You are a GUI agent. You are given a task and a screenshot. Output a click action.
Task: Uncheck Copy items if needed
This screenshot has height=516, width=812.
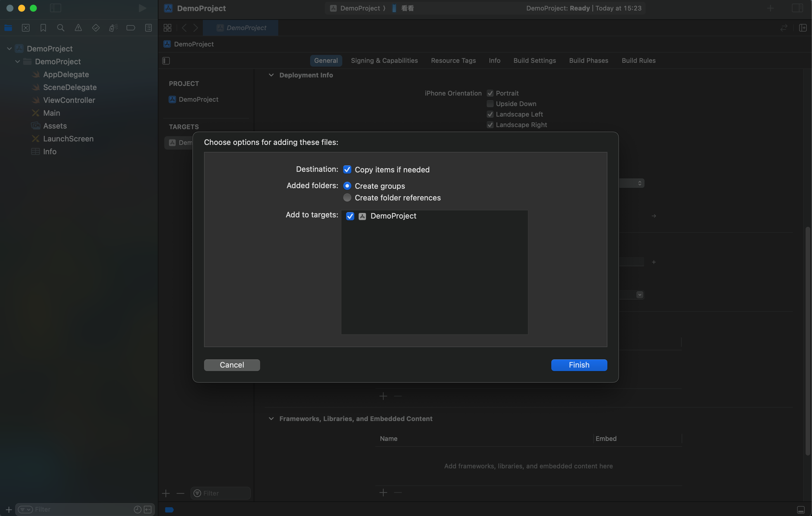347,169
